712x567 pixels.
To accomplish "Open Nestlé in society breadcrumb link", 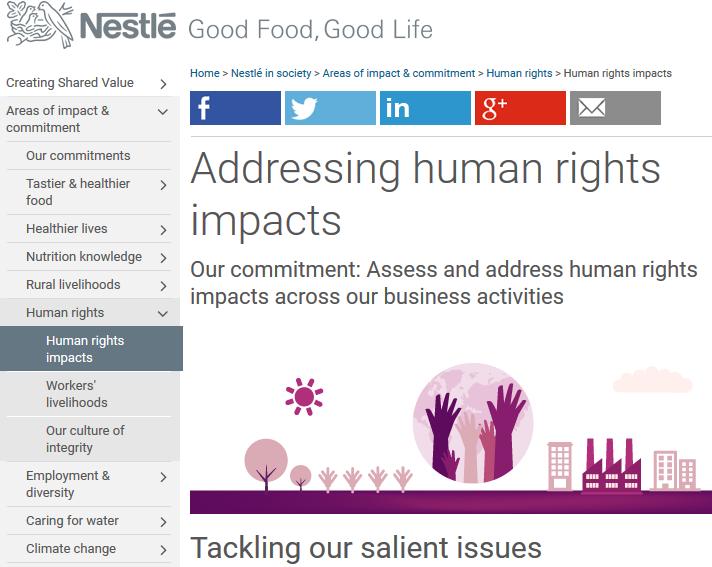I will point(271,73).
